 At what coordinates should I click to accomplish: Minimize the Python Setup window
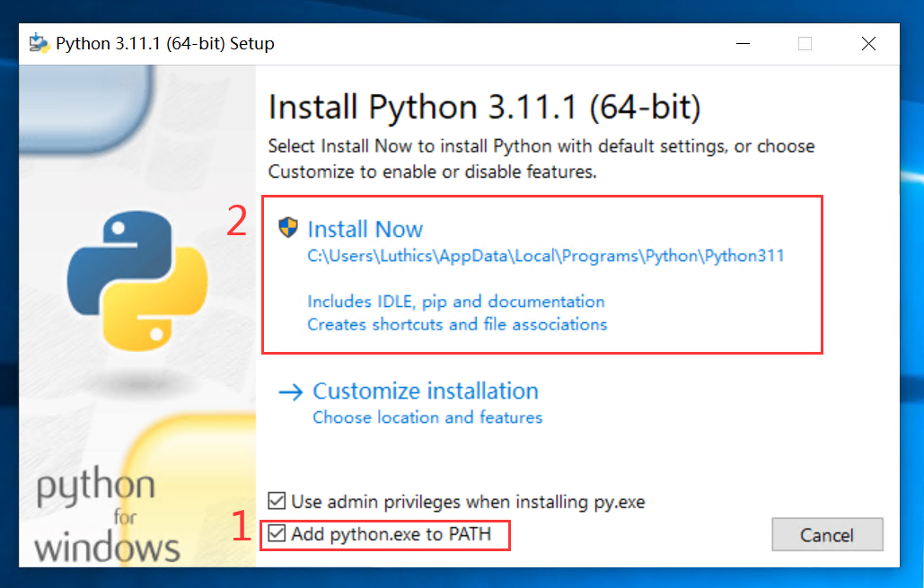[744, 44]
